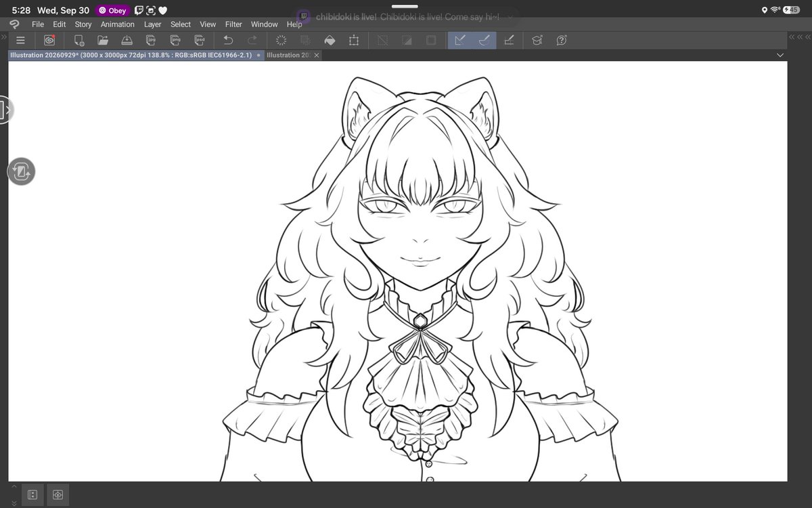Export the canvas as PSD
Viewport: 812px width, 508px height.
pos(200,40)
